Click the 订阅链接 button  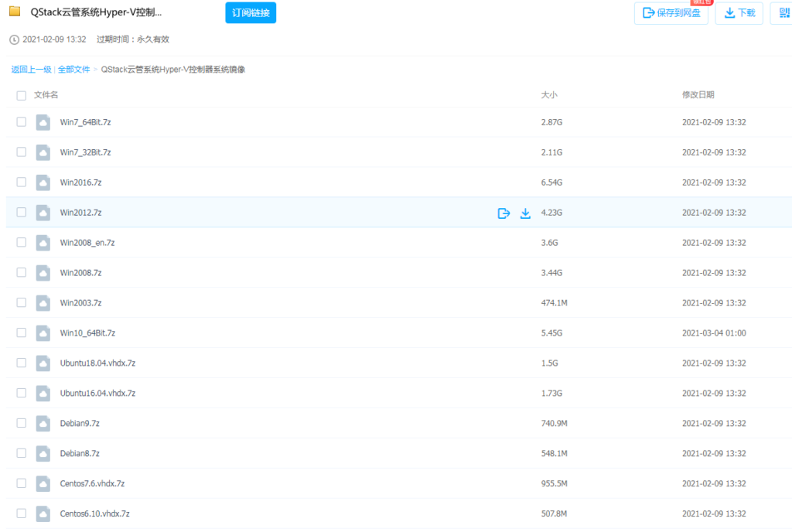click(251, 12)
